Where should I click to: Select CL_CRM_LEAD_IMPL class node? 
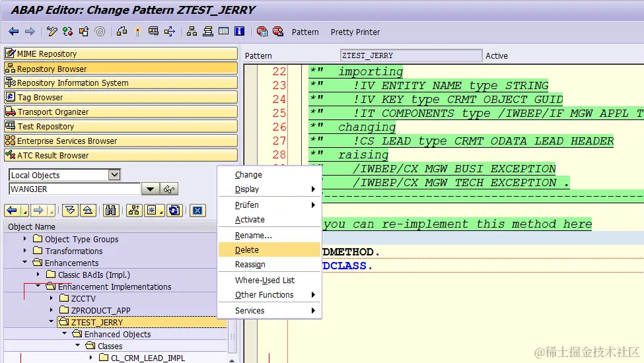tap(148, 358)
